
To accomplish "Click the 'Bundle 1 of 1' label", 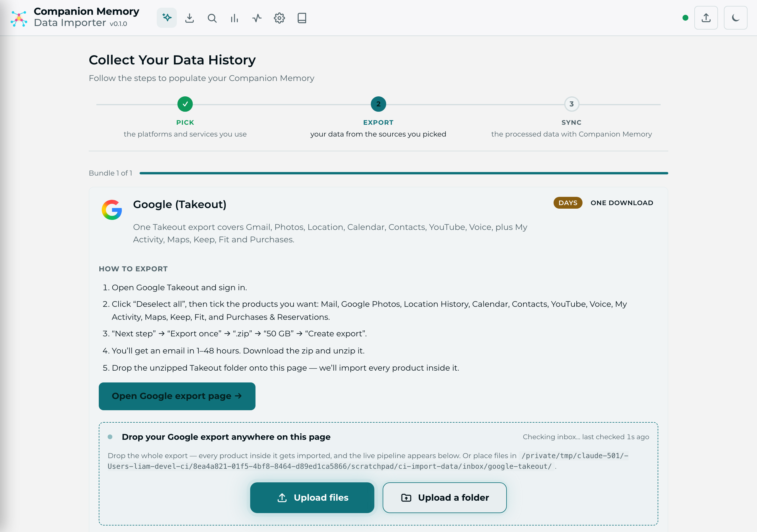I will point(111,173).
